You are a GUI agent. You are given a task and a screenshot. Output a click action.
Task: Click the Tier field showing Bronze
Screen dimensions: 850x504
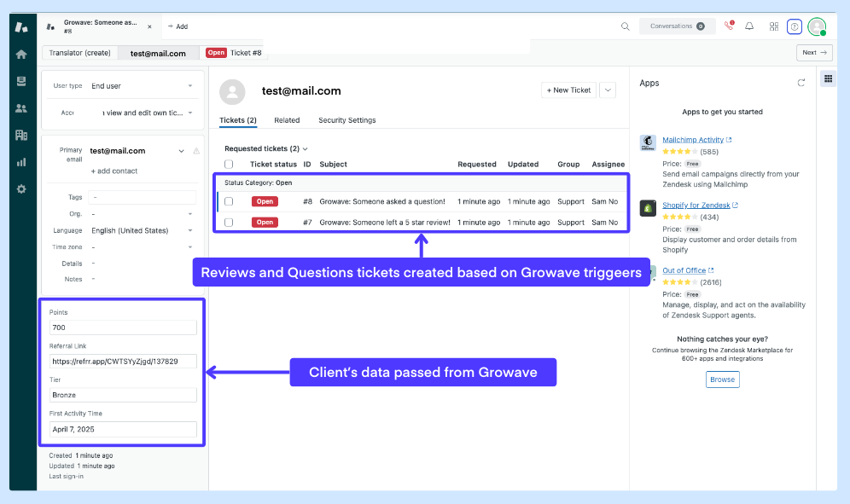123,395
